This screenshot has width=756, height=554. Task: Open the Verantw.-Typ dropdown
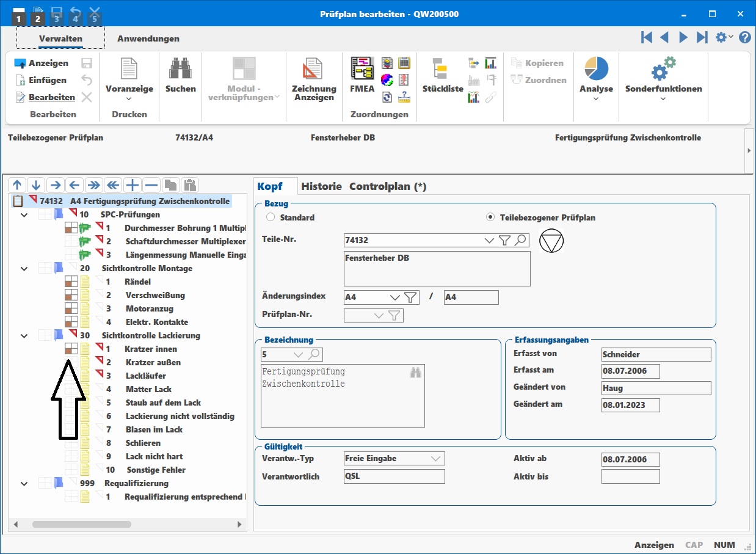[436, 459]
